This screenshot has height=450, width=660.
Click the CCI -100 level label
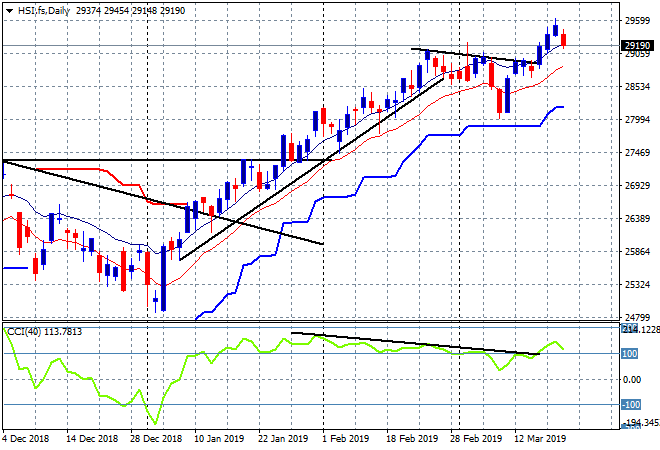tap(631, 405)
